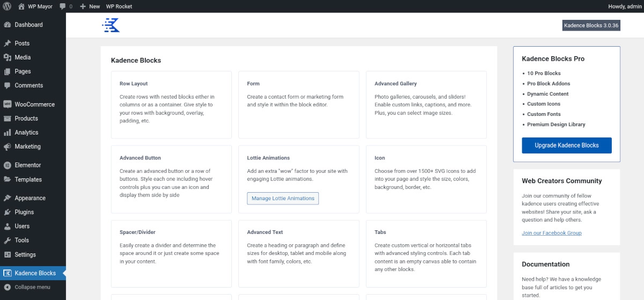Click the Pages icon in sidebar
This screenshot has height=300, width=644.
pyautogui.click(x=8, y=71)
